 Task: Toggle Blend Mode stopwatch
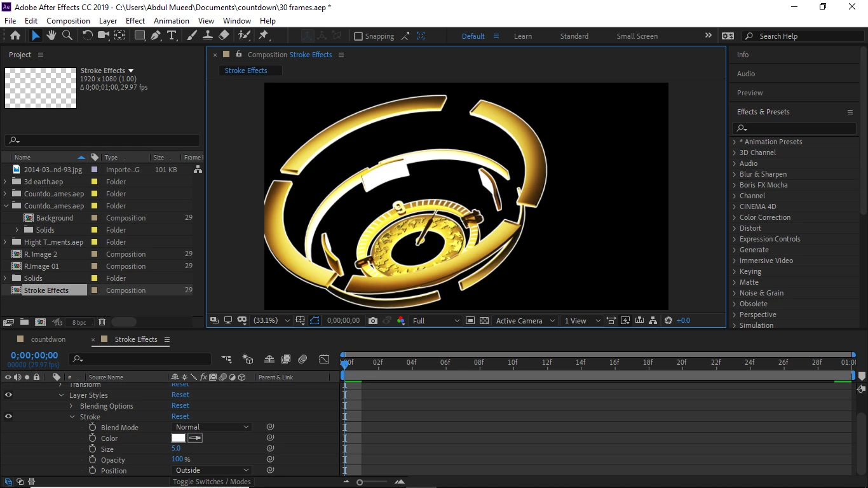click(x=92, y=427)
